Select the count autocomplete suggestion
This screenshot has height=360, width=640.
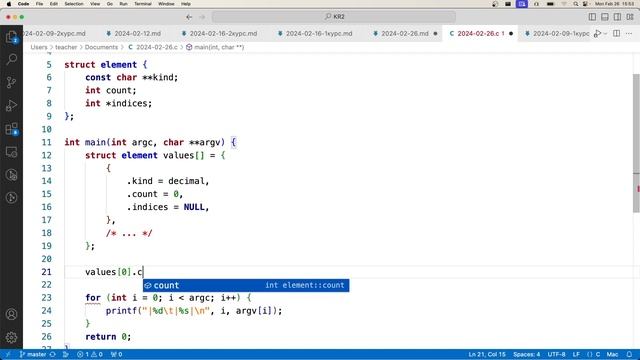(x=246, y=285)
